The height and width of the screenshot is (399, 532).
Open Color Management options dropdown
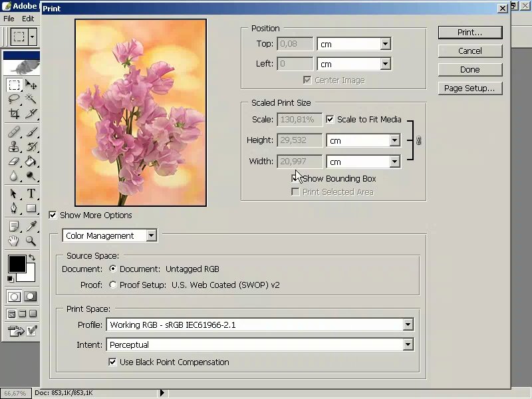(x=152, y=235)
